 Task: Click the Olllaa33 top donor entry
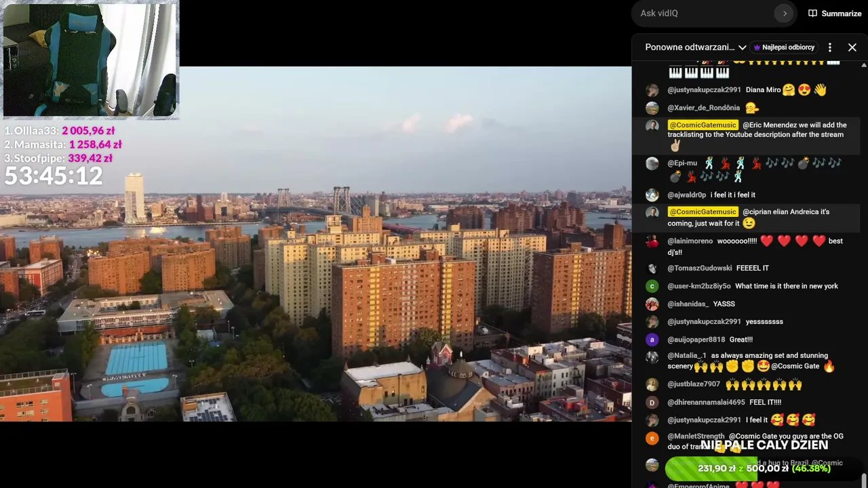60,131
